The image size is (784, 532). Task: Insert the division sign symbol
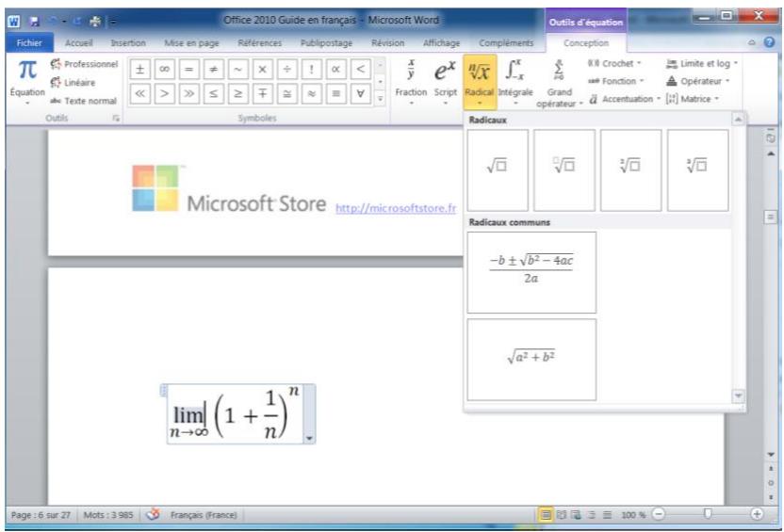287,70
